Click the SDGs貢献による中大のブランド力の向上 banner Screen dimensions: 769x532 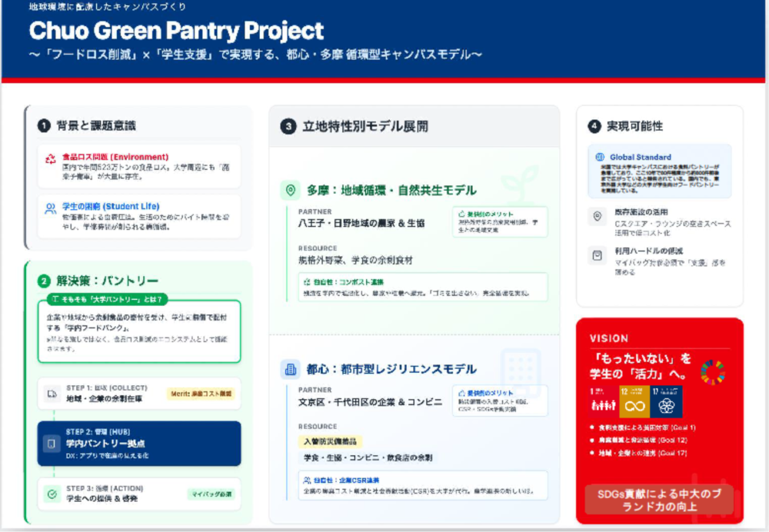[660, 500]
